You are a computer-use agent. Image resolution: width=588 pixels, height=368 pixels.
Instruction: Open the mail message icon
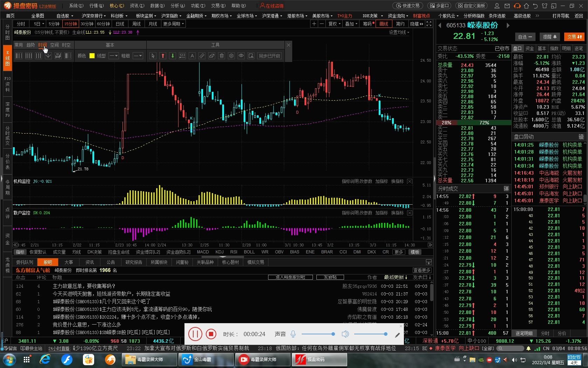(x=507, y=6)
